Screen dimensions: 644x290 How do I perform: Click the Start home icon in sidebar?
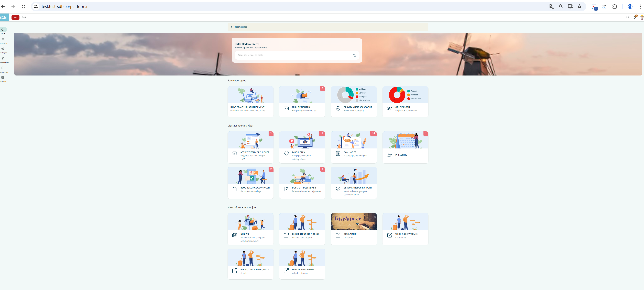(x=3, y=30)
